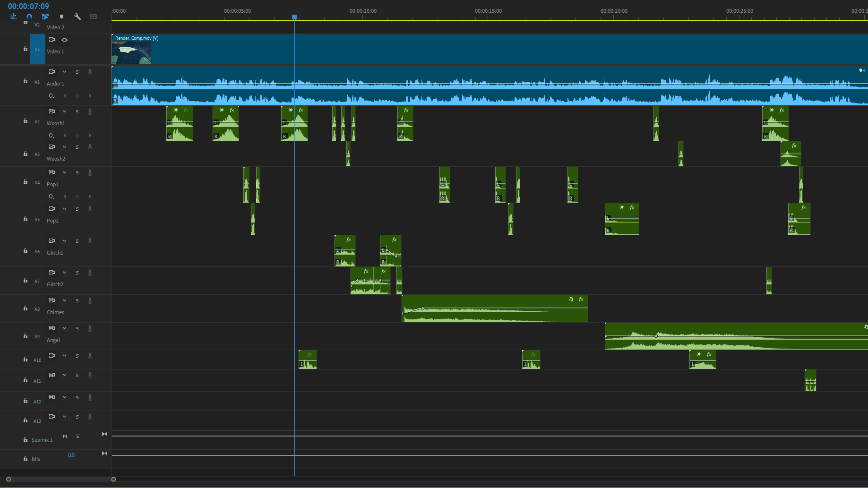Solo the Audio 1 track

(77, 72)
